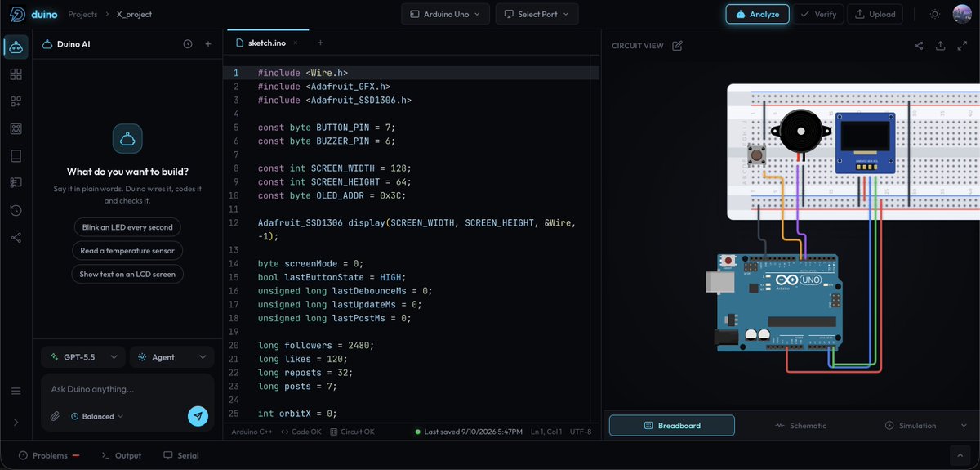Expand circuit view to fullscreen

click(961, 46)
